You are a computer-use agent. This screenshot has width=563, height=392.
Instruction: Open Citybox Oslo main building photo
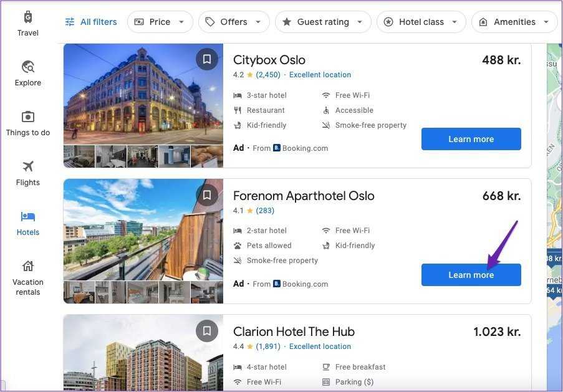[x=143, y=93]
